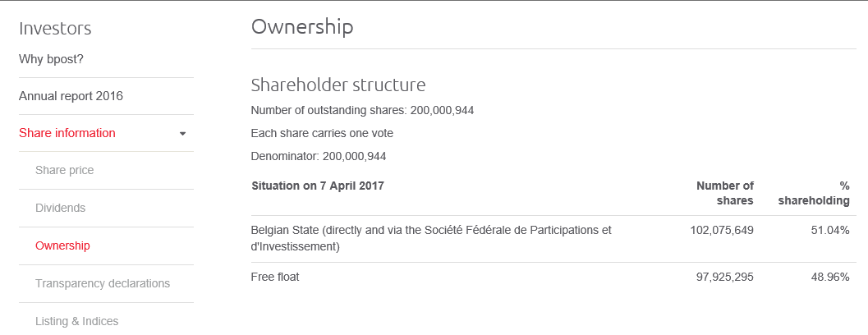Image resolution: width=868 pixels, height=335 pixels.
Task: Click the Shareholder structure heading
Action: pyautogui.click(x=338, y=85)
